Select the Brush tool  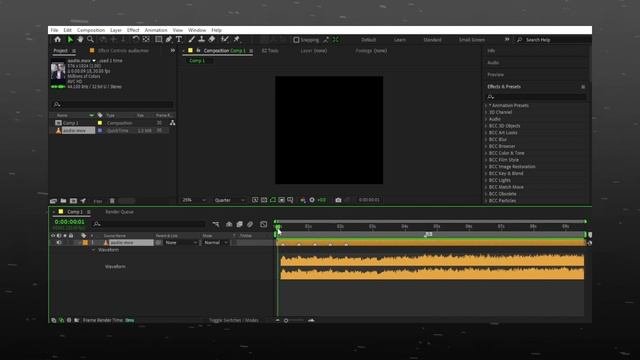point(191,40)
